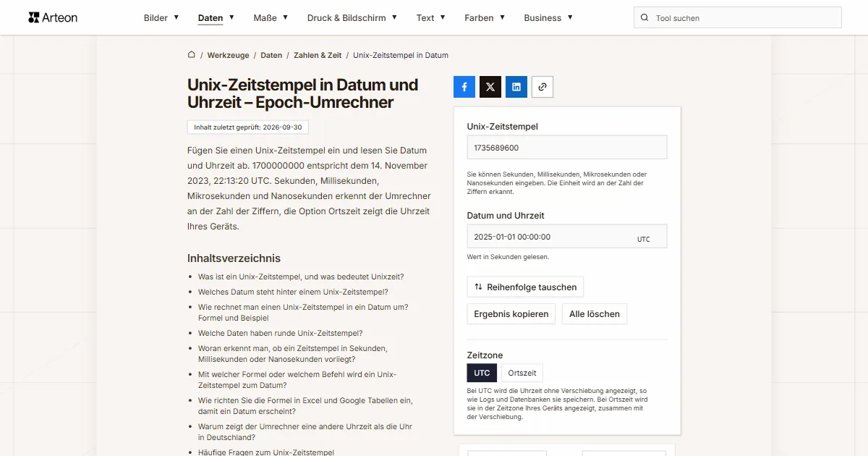The width and height of the screenshot is (868, 456).
Task: Expand the Business menu
Action: click(548, 17)
